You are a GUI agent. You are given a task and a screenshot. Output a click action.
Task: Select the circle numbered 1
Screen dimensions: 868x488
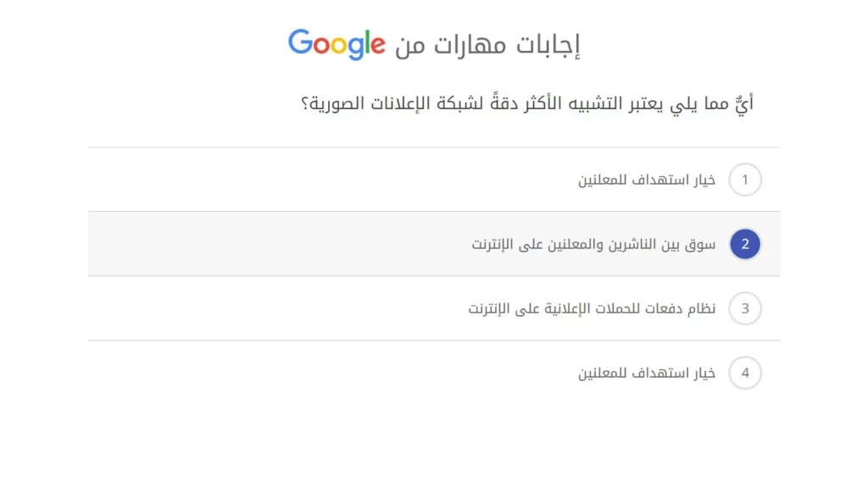coord(744,180)
